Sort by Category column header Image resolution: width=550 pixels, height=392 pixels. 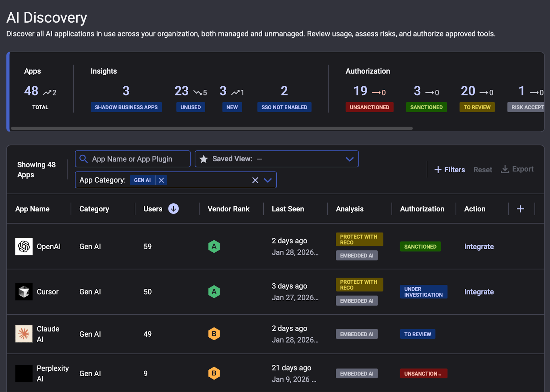coord(94,209)
